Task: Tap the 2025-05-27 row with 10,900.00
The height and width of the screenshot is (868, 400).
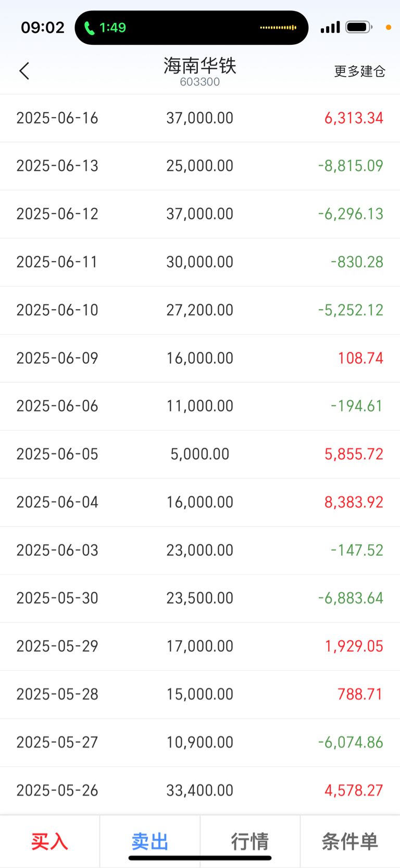Action: coord(200,742)
